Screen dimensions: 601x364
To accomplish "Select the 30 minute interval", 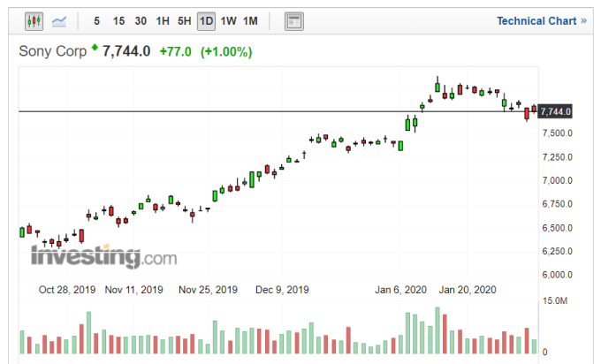I will point(141,21).
